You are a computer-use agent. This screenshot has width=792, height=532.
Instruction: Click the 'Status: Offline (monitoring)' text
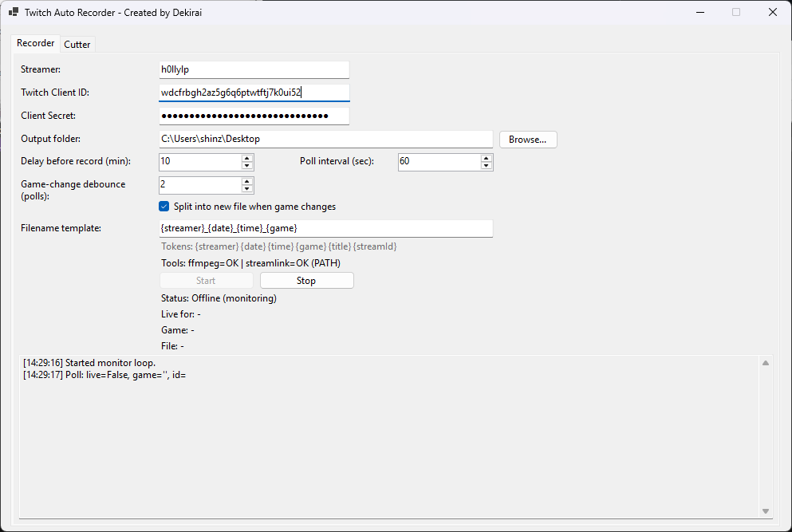click(x=219, y=298)
